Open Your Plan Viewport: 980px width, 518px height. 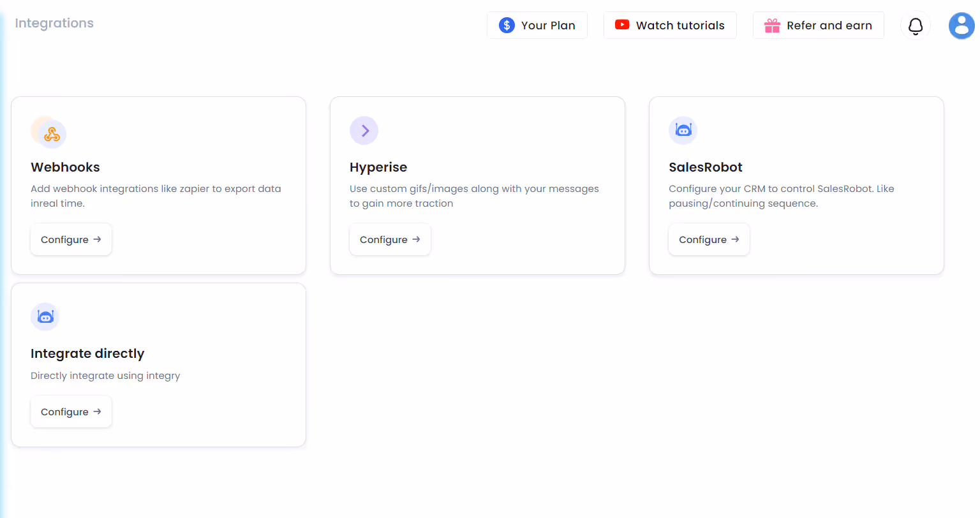tap(537, 25)
